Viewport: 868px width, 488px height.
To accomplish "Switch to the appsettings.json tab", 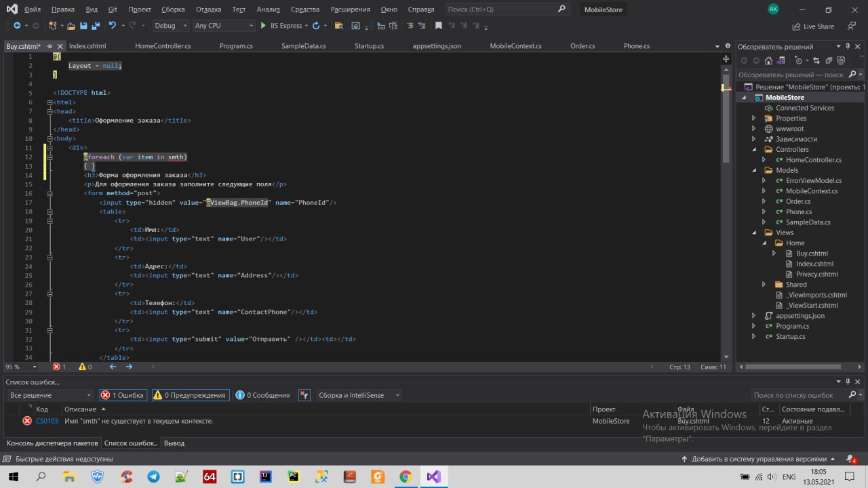I will [x=437, y=46].
